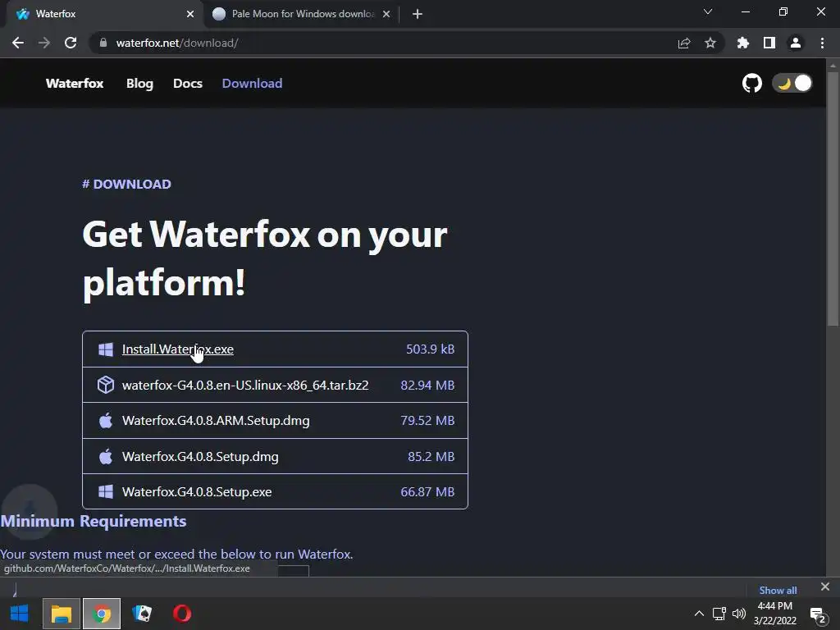Viewport: 840px width, 630px height.
Task: Share this page icon in address bar
Action: tap(684, 43)
